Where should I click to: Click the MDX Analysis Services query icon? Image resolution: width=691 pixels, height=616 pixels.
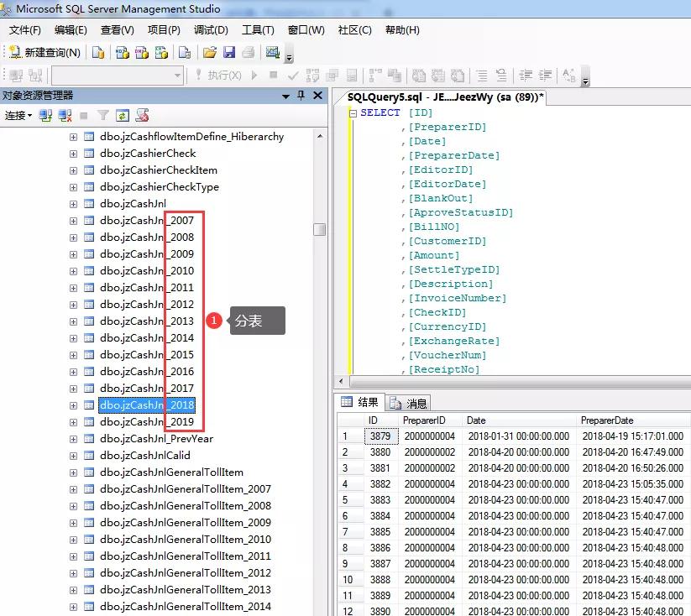click(122, 52)
